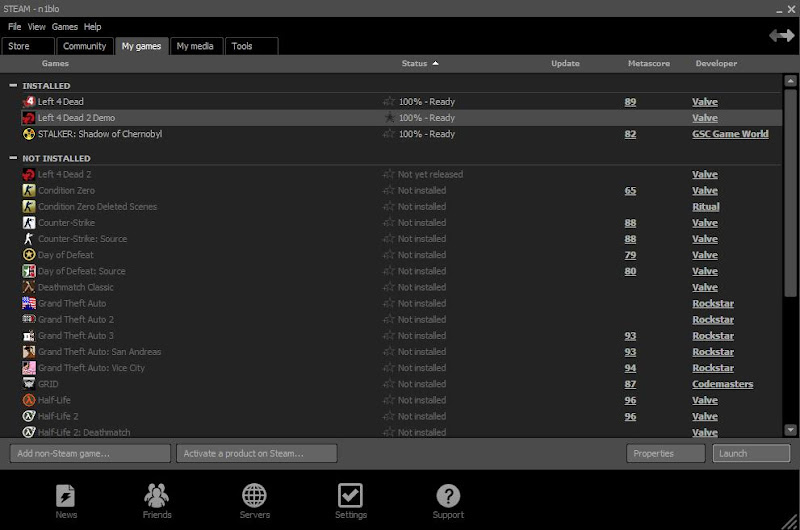Click the Grand Theft Auto 2 icon
This screenshot has height=530, width=800.
point(29,319)
